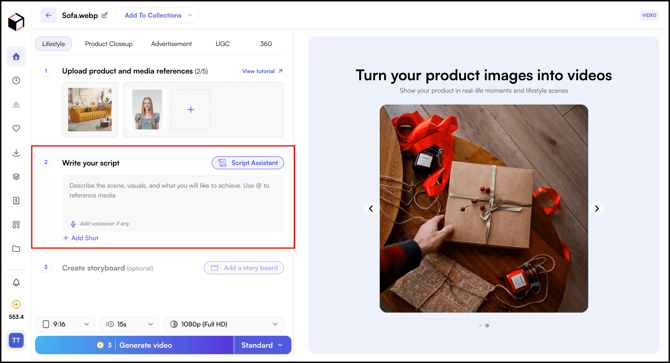
Task: Show next carousel image with right arrow
Action: (597, 208)
